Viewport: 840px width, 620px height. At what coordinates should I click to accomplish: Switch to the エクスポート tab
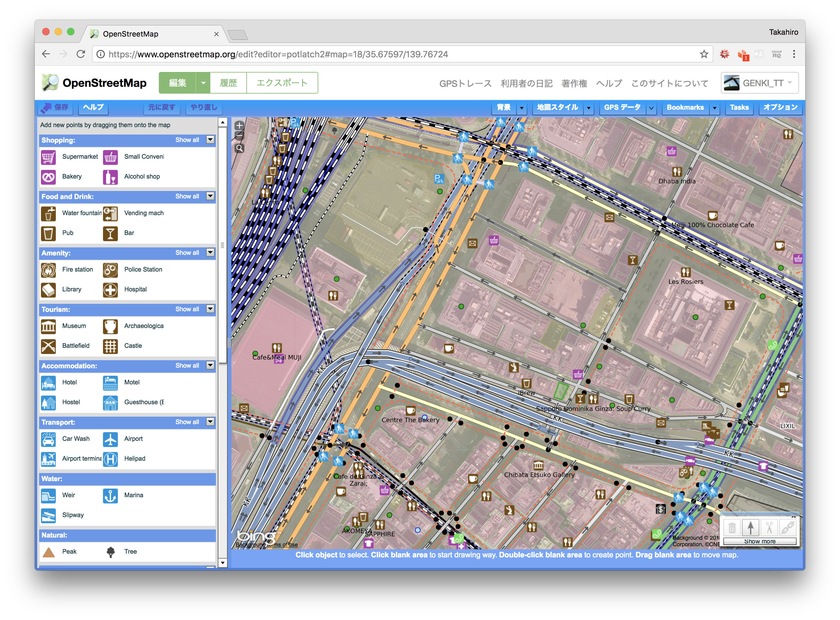pyautogui.click(x=282, y=83)
